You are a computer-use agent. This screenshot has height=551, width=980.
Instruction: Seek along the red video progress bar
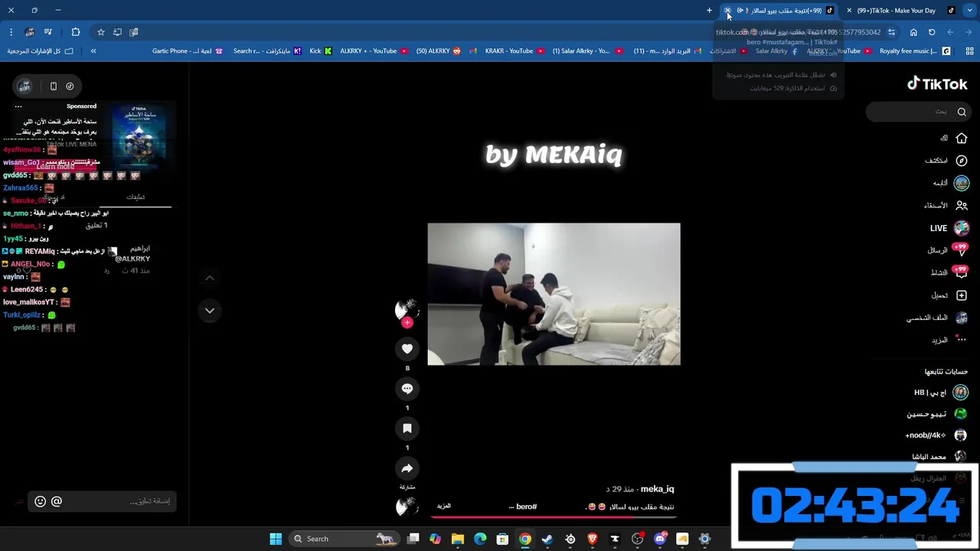click(x=555, y=517)
